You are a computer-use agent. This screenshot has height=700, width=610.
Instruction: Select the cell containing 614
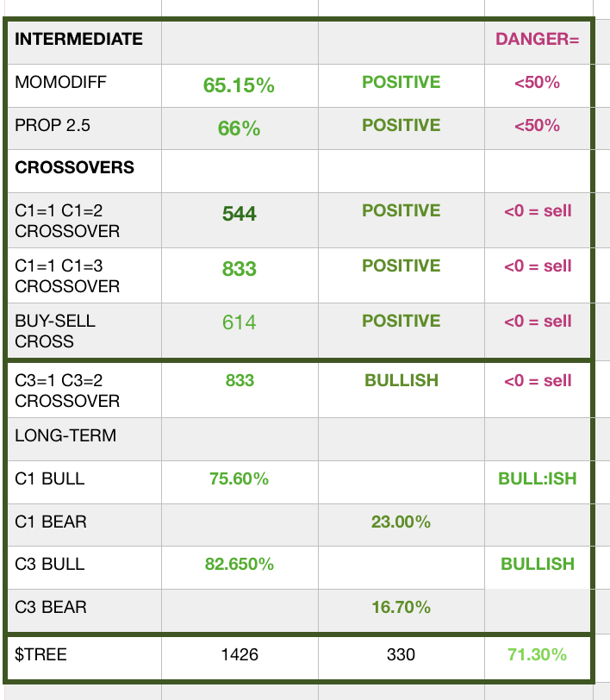[x=239, y=322]
